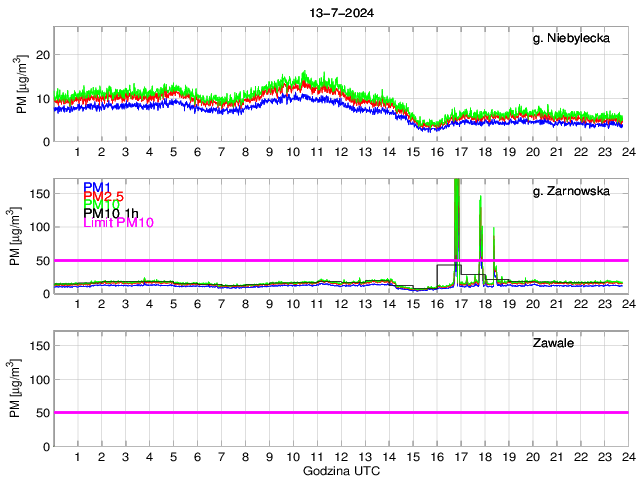640x480 pixels.
Task: Click the Zawale chart's PM y-axis label
Action: (20, 388)
